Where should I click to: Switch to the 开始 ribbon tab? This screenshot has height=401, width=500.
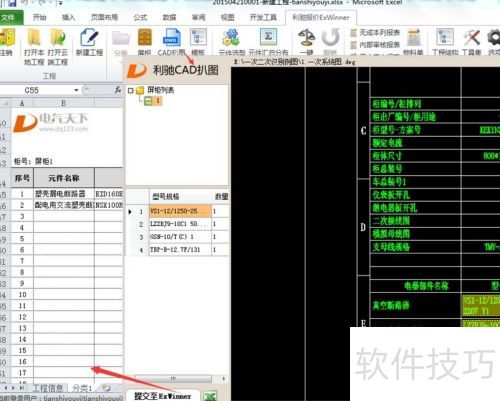(x=39, y=17)
